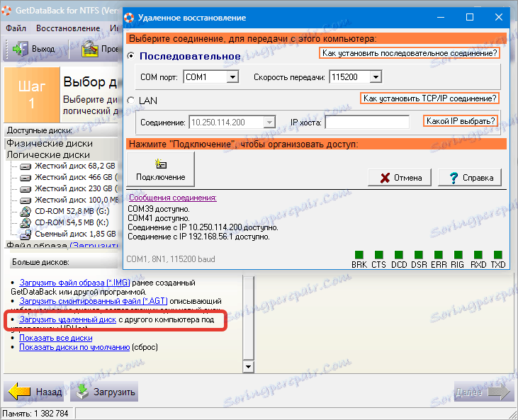This screenshot has height=420, width=518.
Task: Click Показать диски по умолчанию link
Action: click(74, 347)
